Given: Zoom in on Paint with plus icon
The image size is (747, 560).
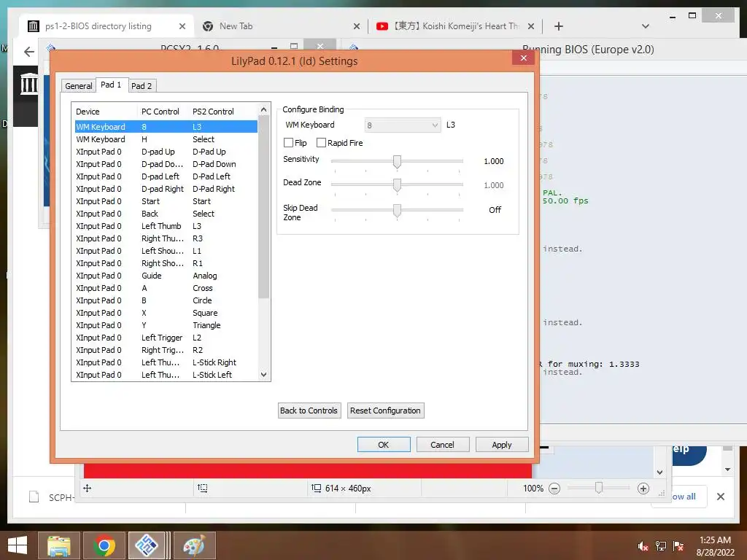Looking at the screenshot, I should (643, 489).
